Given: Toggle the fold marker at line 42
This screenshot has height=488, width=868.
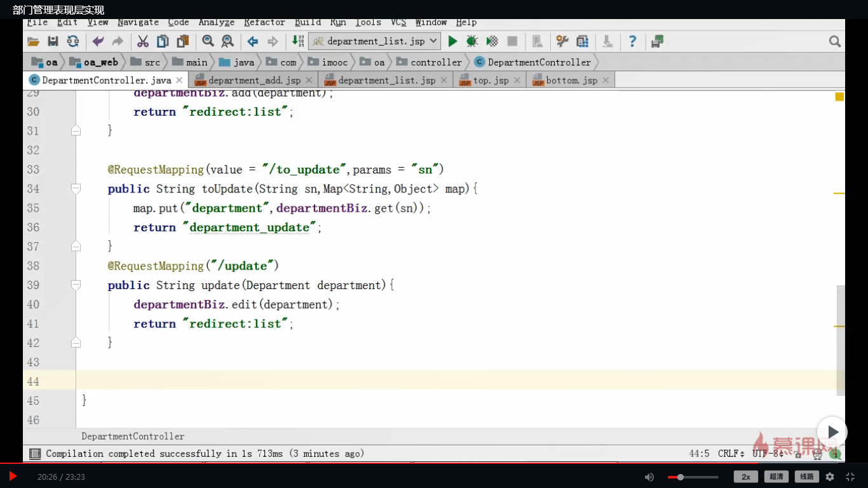Looking at the screenshot, I should (x=76, y=343).
